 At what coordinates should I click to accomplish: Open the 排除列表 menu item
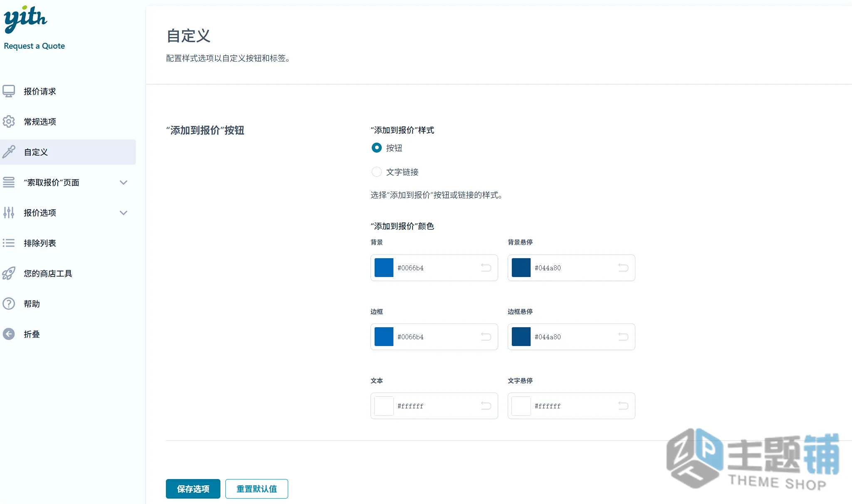point(68,243)
